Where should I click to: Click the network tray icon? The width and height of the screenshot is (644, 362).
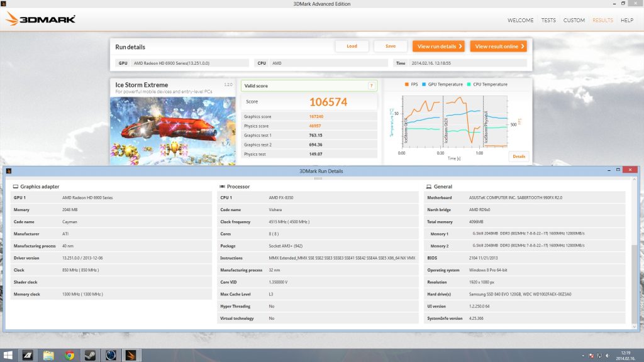coord(599,356)
